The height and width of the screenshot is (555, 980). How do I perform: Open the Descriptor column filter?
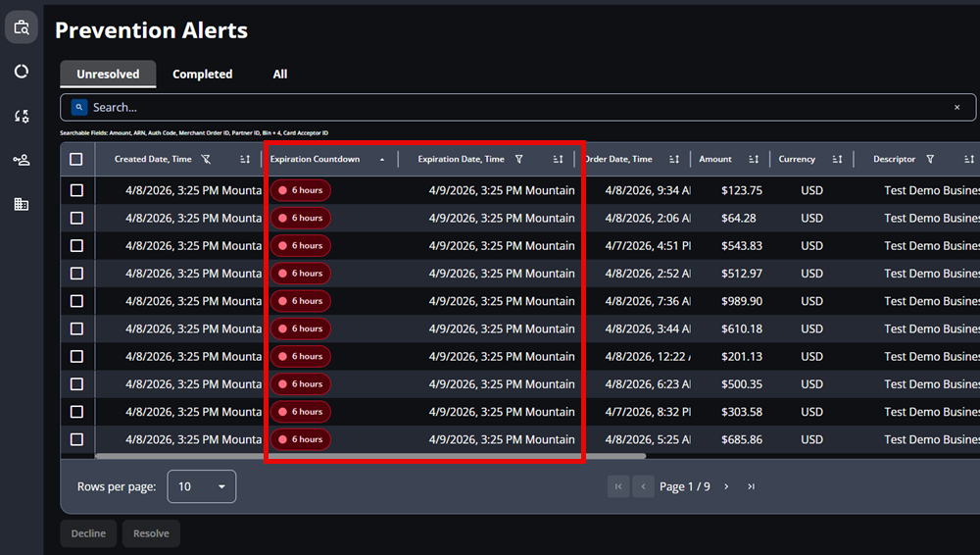(x=930, y=159)
